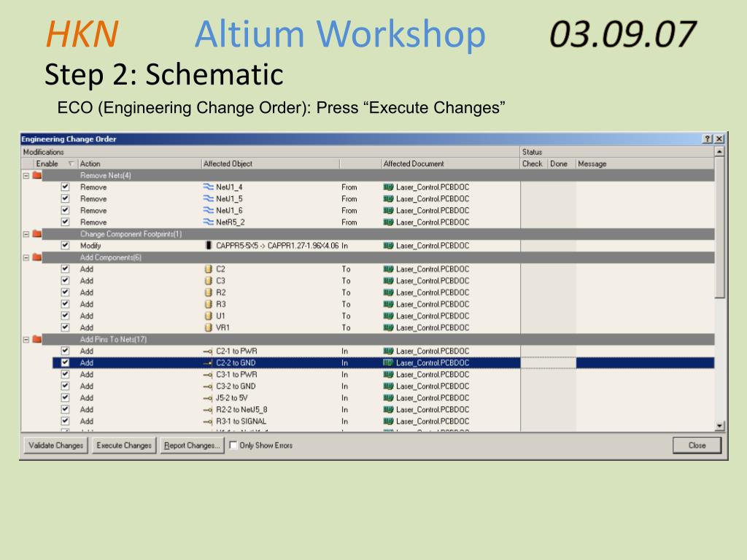747x560 pixels.
Task: Click the pin icon beside C3-2 to GND
Action: (x=208, y=386)
